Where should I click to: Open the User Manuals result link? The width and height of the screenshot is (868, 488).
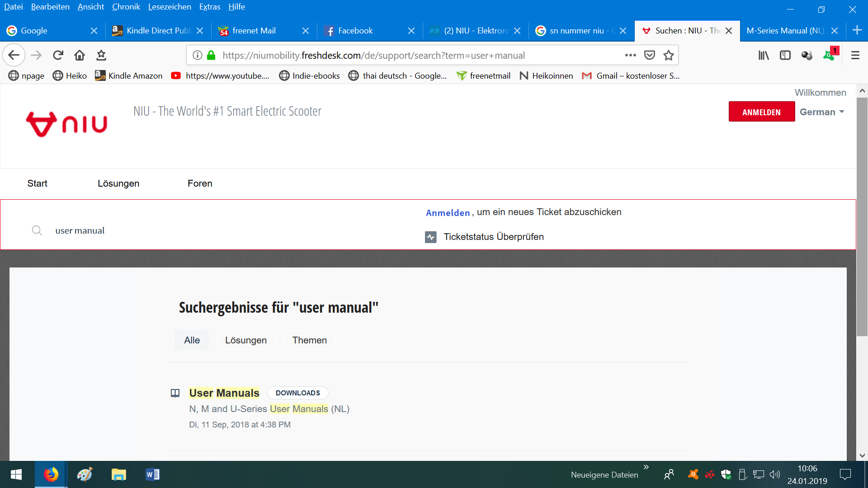click(224, 393)
